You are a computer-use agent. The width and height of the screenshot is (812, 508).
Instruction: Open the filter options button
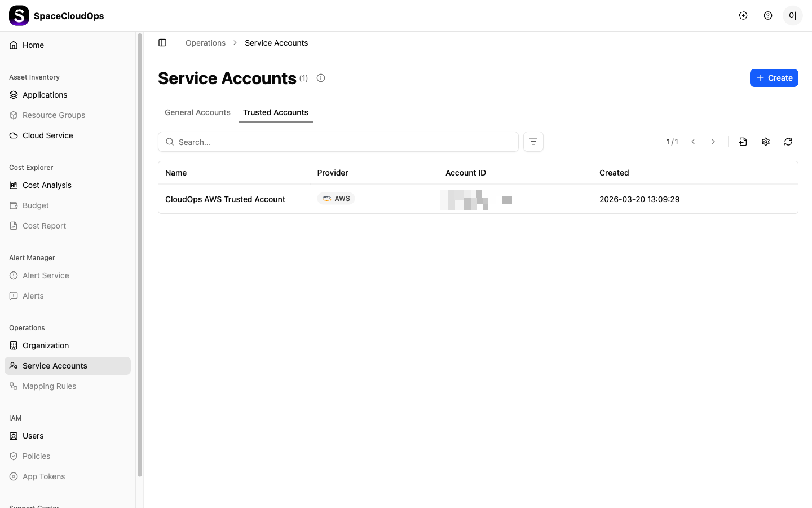click(x=533, y=142)
